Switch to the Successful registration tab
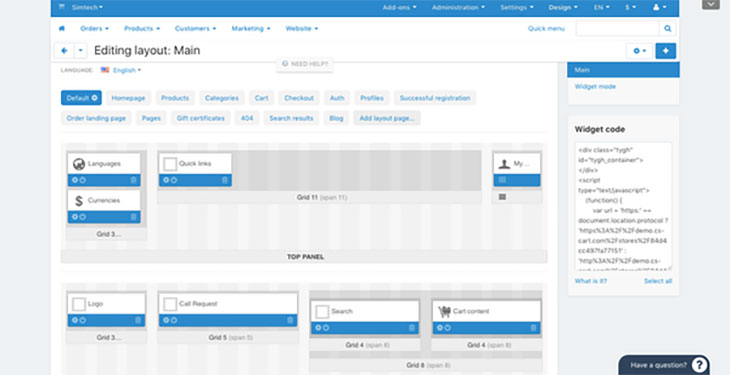Viewport: 730px width, 375px height. click(x=435, y=98)
